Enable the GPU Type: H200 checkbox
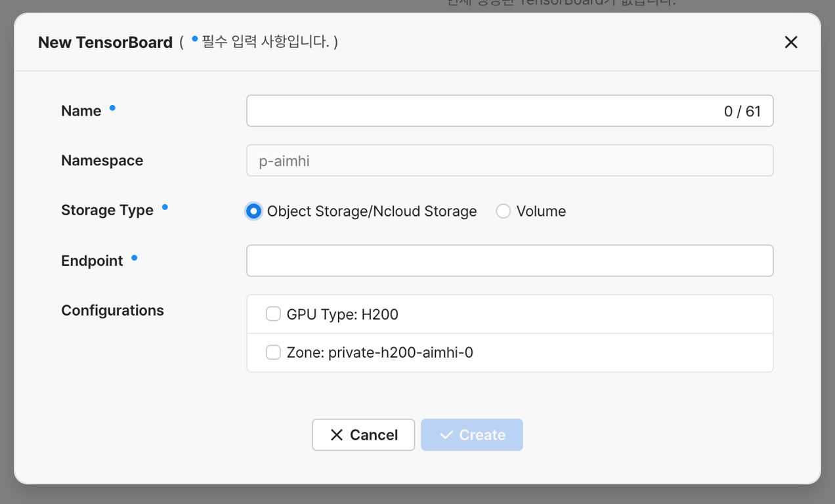This screenshot has width=835, height=504. pyautogui.click(x=273, y=314)
